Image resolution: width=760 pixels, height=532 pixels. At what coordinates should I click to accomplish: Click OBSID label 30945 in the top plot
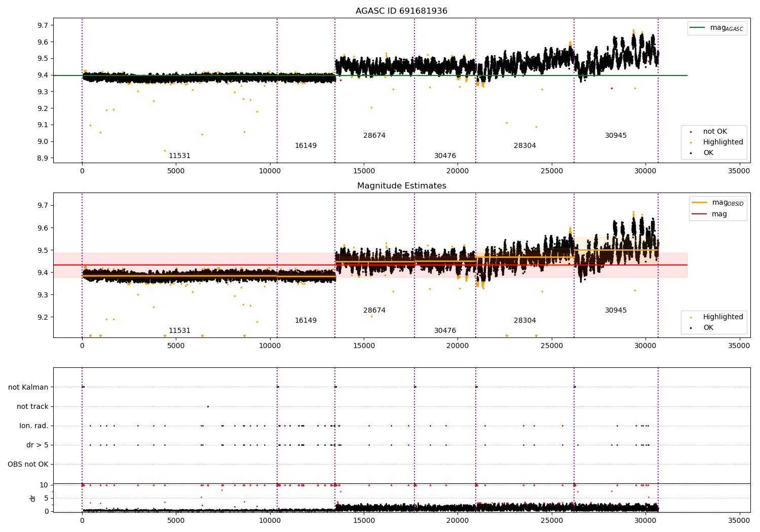point(616,136)
